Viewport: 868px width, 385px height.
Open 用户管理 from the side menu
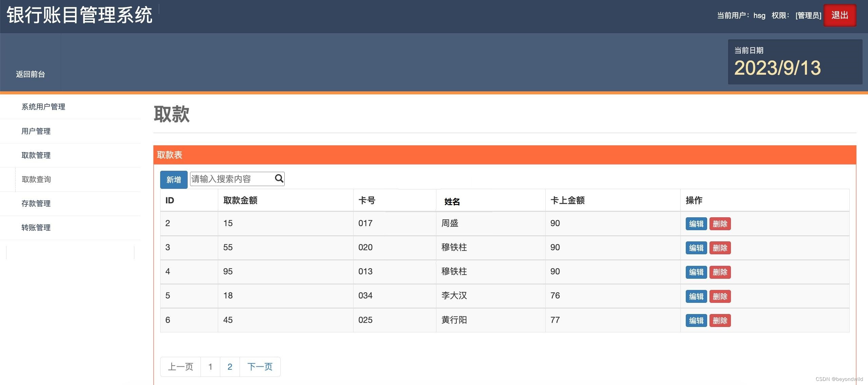point(36,131)
